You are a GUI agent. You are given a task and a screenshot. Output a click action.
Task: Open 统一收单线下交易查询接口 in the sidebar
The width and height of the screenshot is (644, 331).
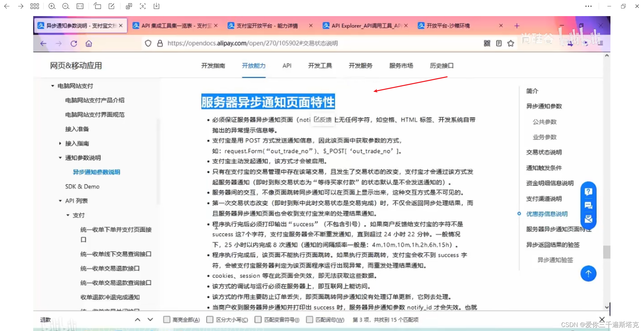pyautogui.click(x=116, y=254)
